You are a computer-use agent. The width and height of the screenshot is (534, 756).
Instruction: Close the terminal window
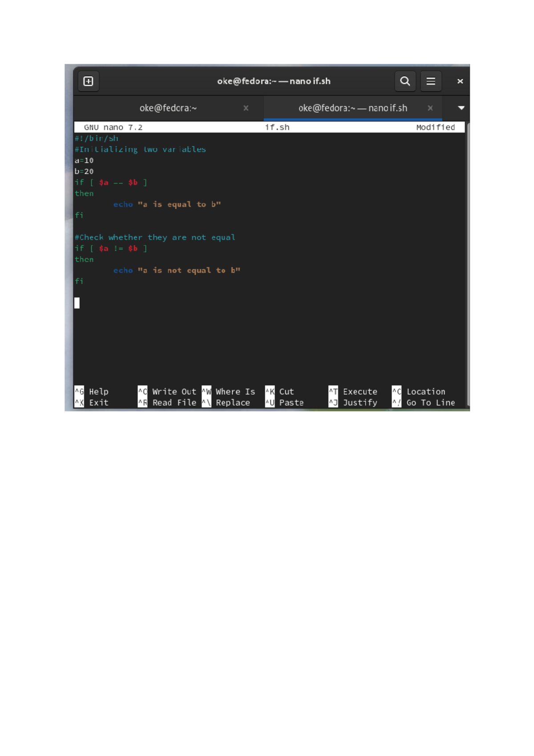coord(460,81)
